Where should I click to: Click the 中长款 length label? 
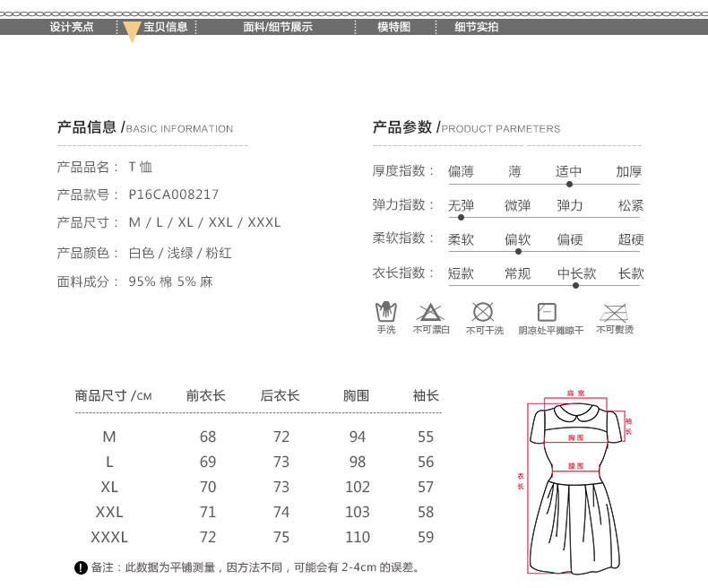click(576, 273)
